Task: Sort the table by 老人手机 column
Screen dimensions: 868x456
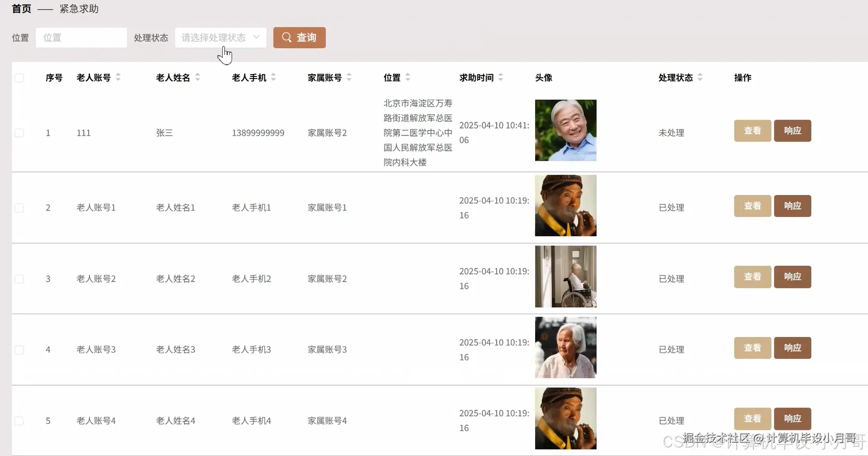Action: tap(274, 77)
